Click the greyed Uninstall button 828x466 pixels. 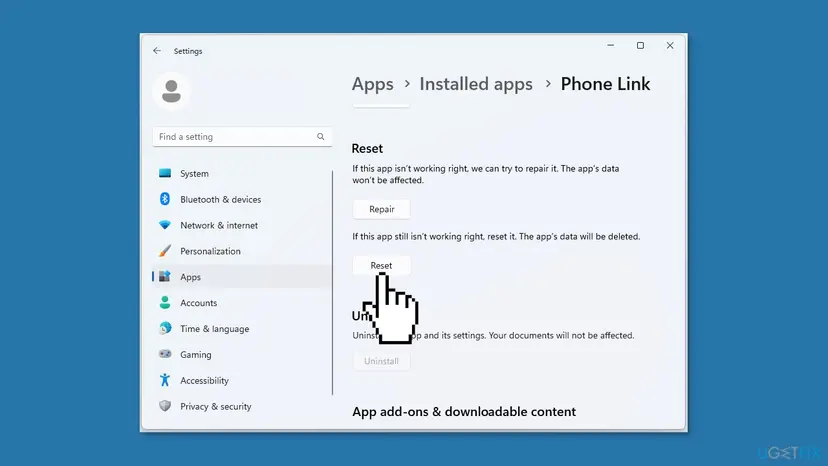[381, 361]
